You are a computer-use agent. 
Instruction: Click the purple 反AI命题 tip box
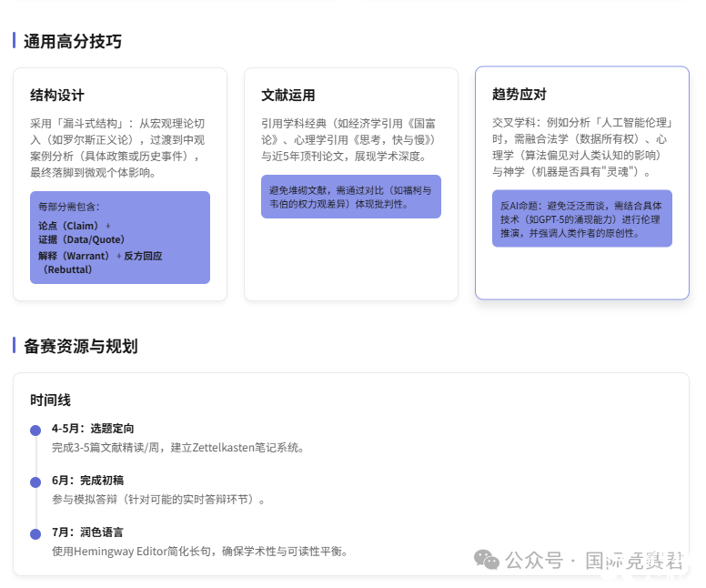(581, 218)
